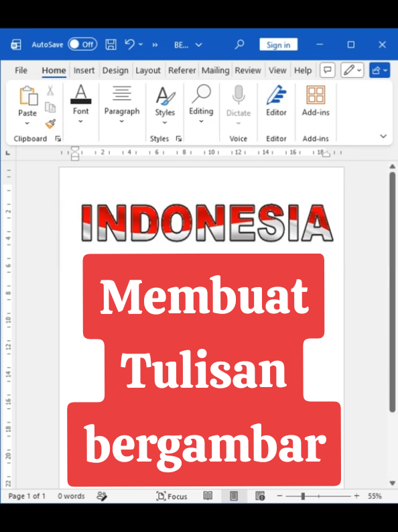Open the Font group dropdown

click(80, 103)
